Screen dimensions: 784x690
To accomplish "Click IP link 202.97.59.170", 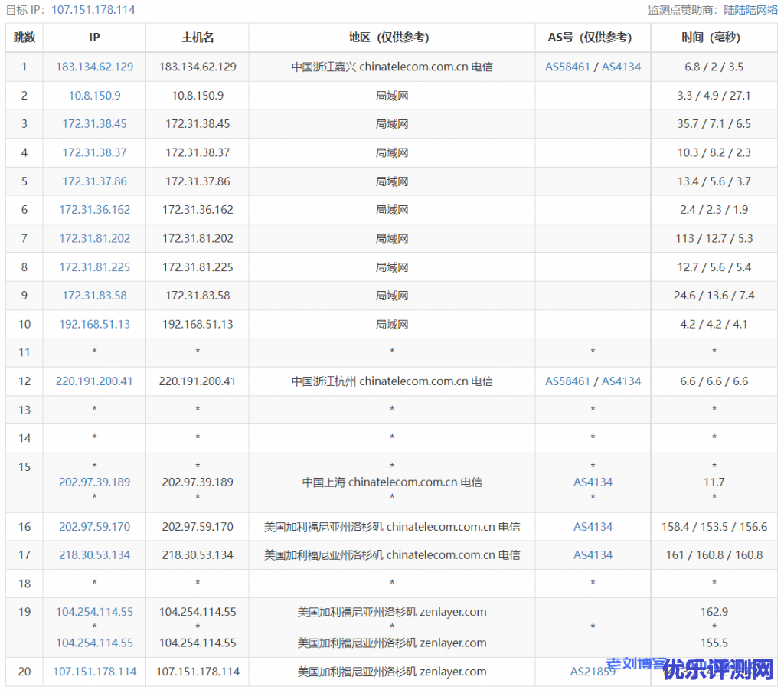I will (x=94, y=527).
